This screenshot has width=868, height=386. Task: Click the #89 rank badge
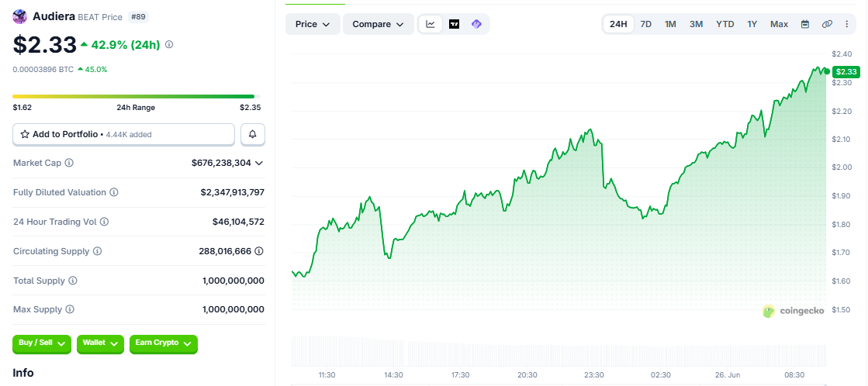(x=138, y=17)
